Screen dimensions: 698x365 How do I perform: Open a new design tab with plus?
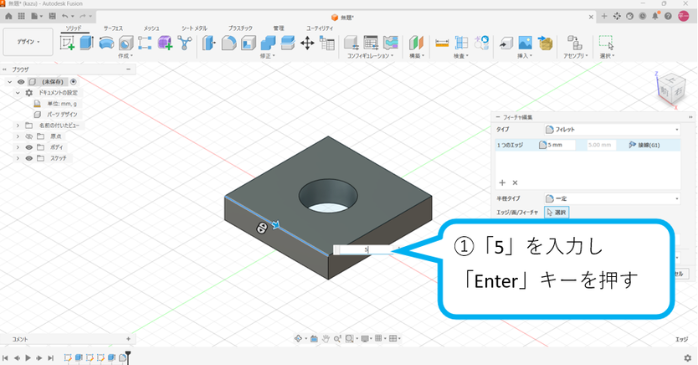point(604,16)
